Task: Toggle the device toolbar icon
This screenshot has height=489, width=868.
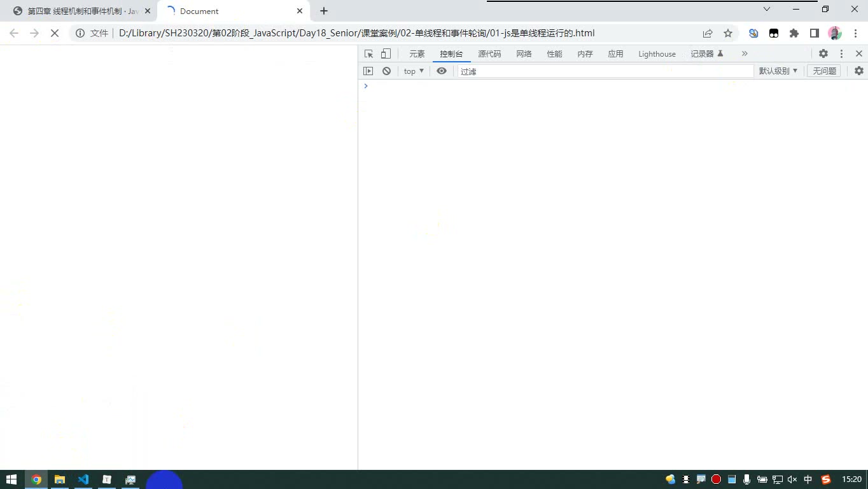Action: [386, 54]
